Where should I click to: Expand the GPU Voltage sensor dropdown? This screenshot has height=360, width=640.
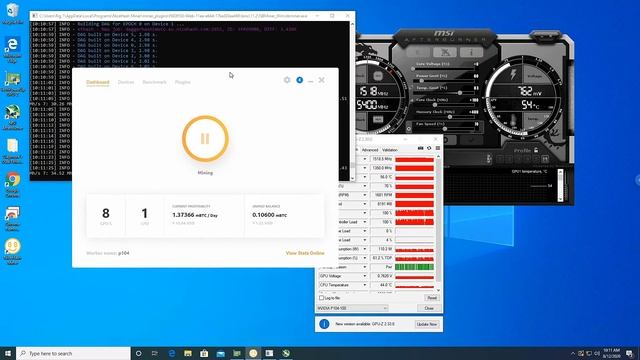point(364,276)
